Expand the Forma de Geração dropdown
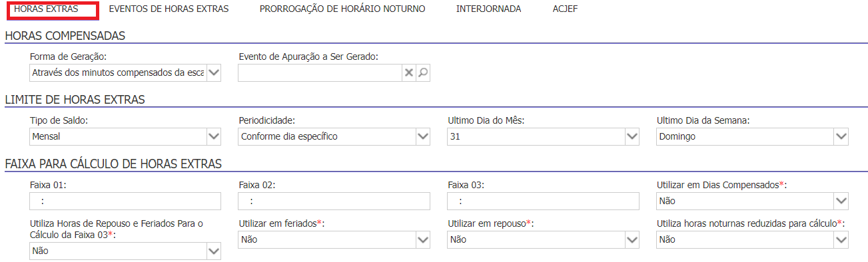Viewport: 868px width, 262px height. pos(125,72)
